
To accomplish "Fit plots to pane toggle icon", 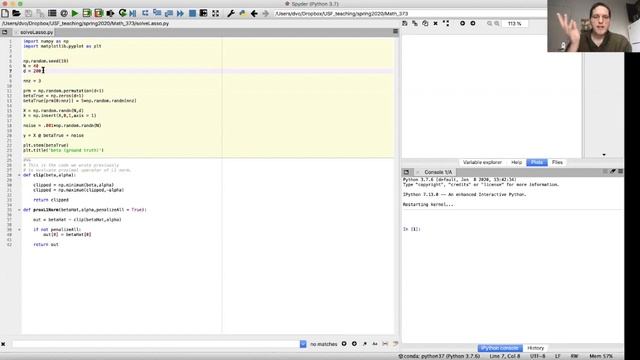I will [x=446, y=24].
